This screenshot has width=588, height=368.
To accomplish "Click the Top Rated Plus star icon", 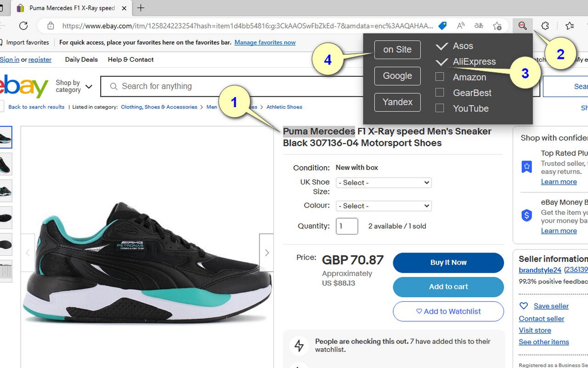I will point(526,167).
